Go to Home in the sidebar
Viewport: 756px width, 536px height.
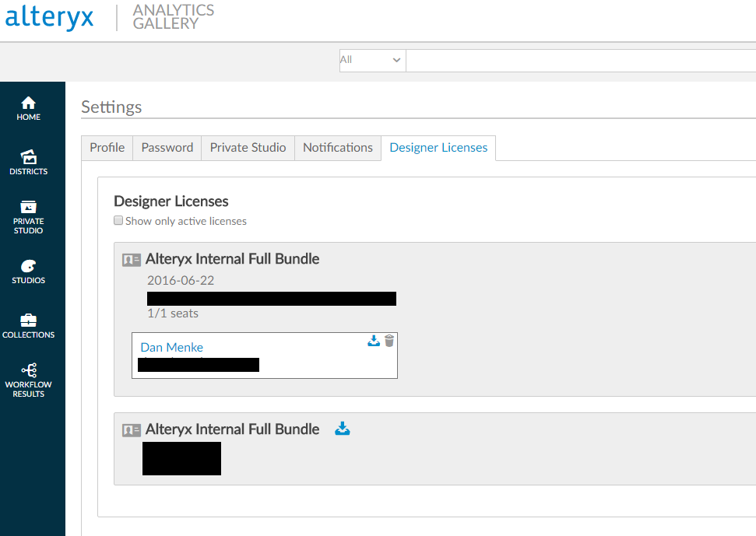tap(29, 109)
